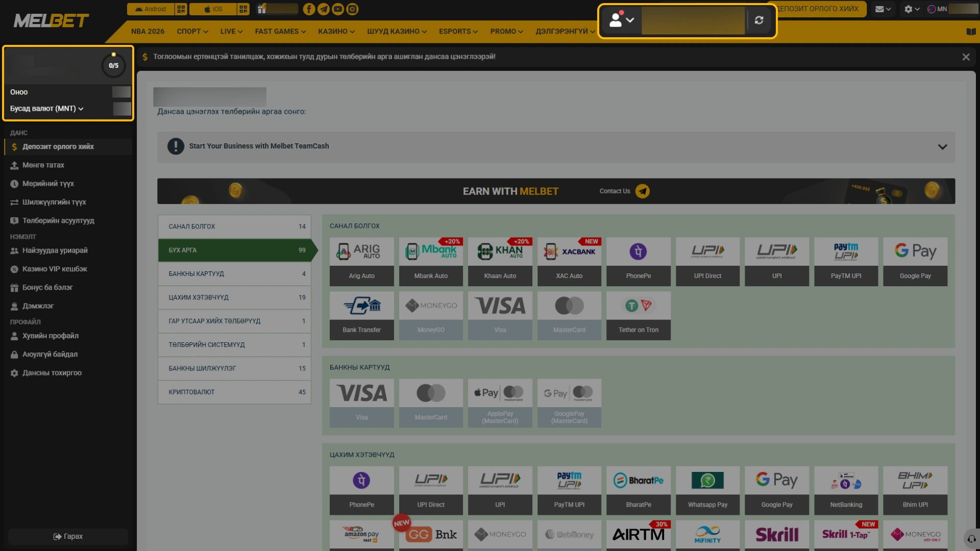Select the ТӨЛБӨРИЙН СИСТЕМҮҮД category tab
Viewport: 980px width, 551px height.
tap(235, 345)
